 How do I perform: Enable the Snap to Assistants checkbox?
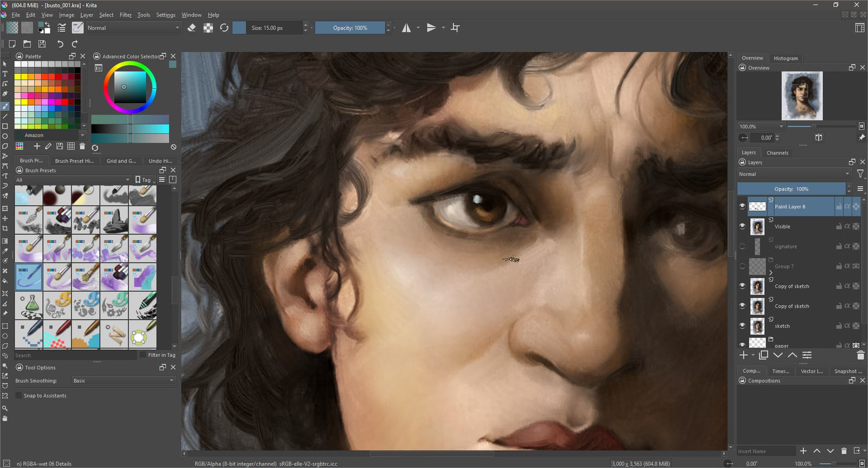[19, 395]
